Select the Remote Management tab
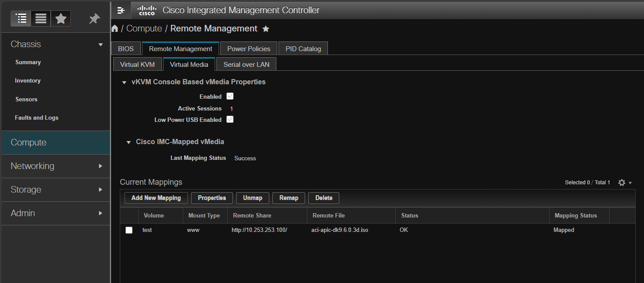 coord(181,48)
